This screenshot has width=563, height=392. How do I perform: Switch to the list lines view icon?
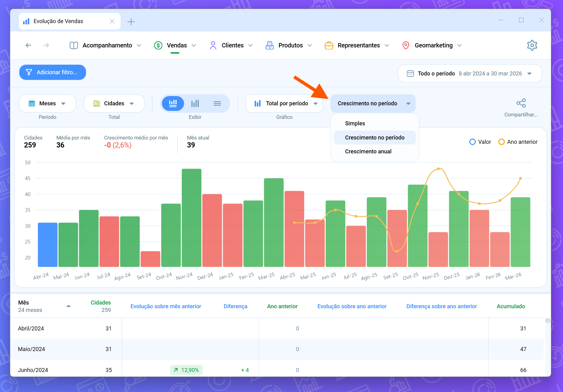coord(217,103)
